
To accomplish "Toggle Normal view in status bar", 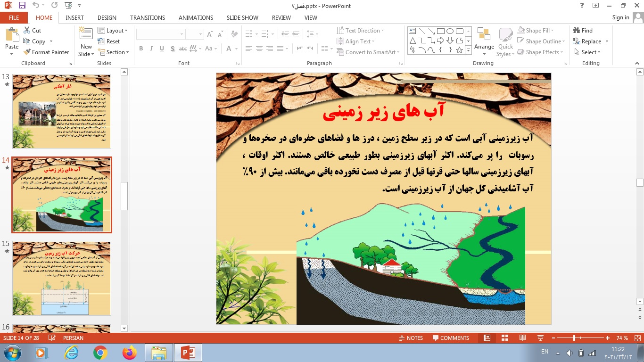I will (x=487, y=338).
